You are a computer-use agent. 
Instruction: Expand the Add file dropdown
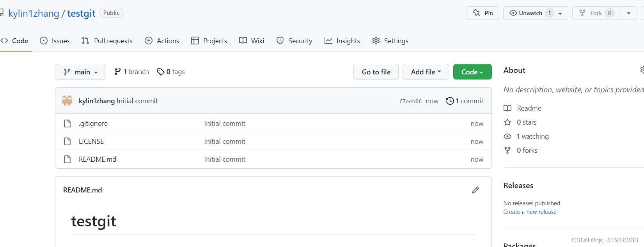(426, 72)
